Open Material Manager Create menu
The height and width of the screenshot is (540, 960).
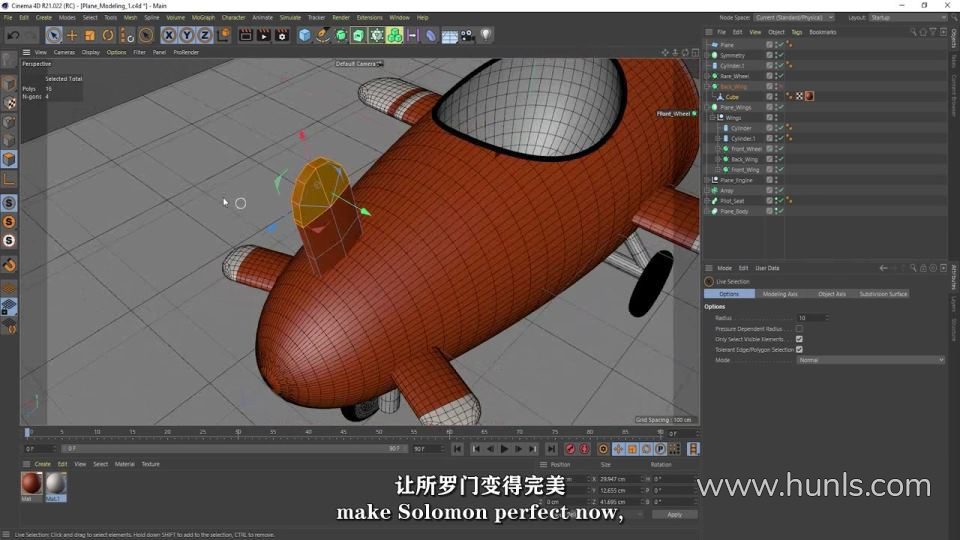tap(42, 464)
